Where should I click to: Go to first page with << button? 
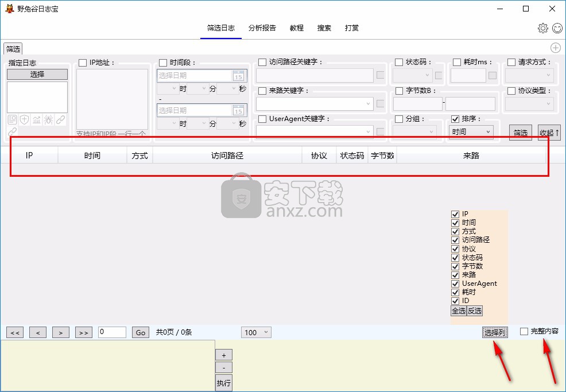15,332
